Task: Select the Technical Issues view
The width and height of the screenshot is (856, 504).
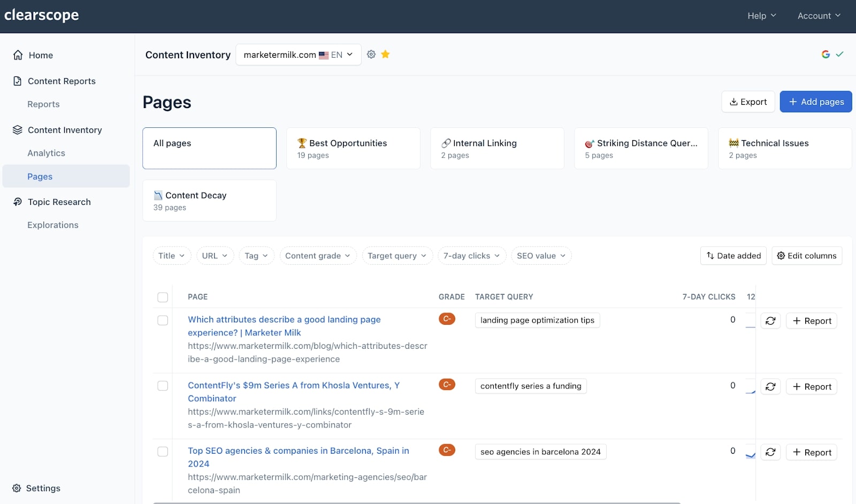Action: pyautogui.click(x=785, y=148)
